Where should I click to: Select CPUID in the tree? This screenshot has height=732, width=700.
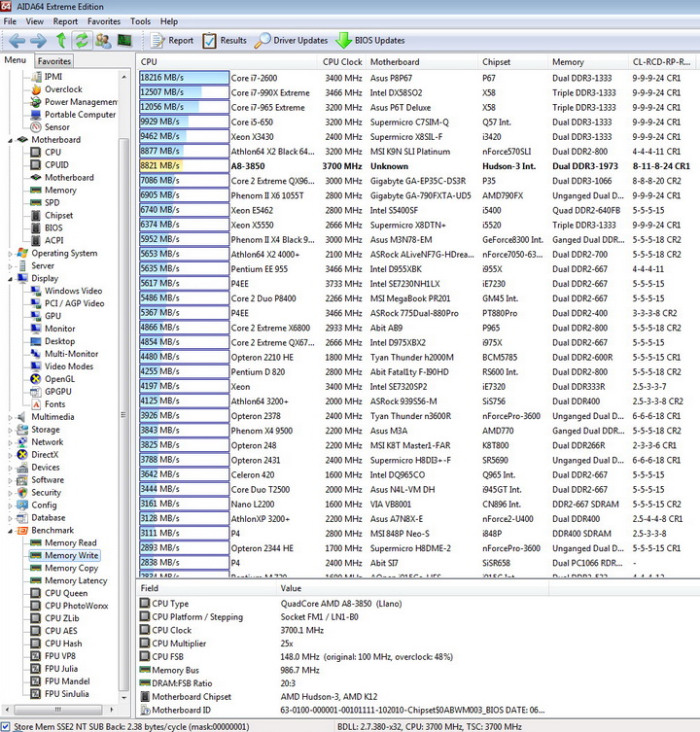coord(56,165)
